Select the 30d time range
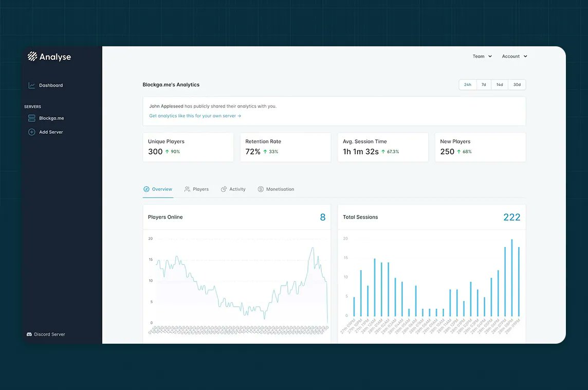 click(517, 85)
